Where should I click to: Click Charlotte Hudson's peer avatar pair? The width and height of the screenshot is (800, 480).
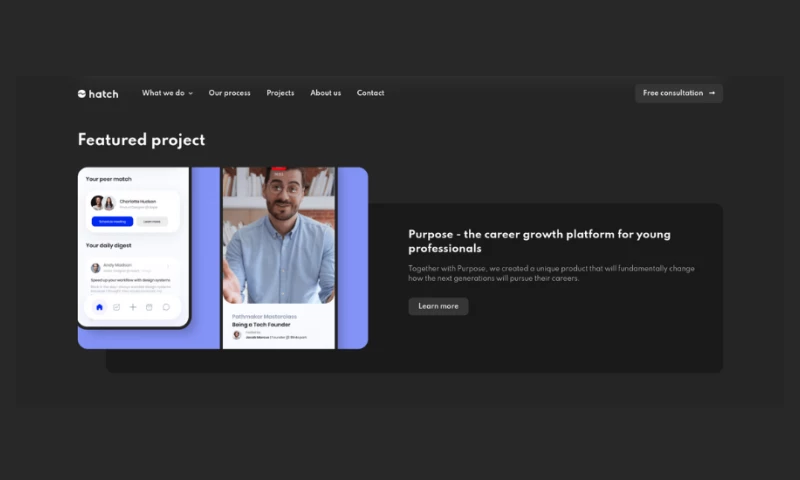pyautogui.click(x=103, y=203)
